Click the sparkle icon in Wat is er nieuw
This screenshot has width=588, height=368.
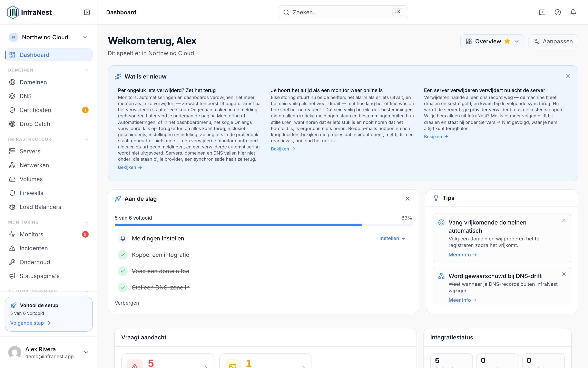[x=118, y=76]
